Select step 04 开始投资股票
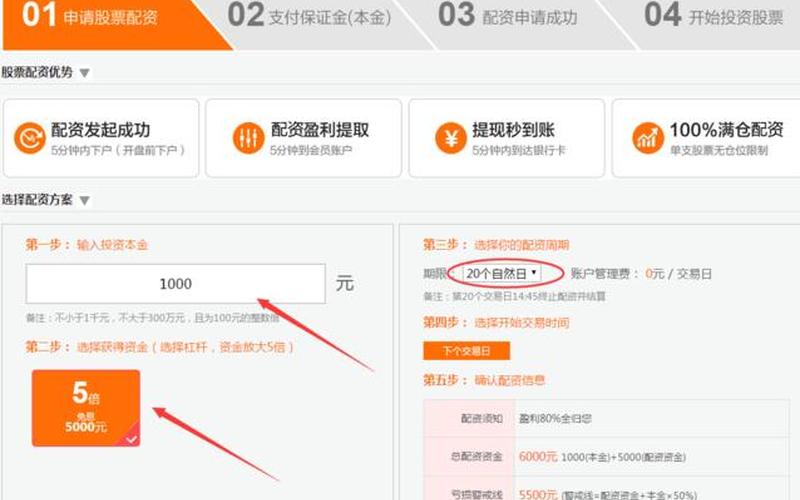800x500 pixels. (713, 16)
